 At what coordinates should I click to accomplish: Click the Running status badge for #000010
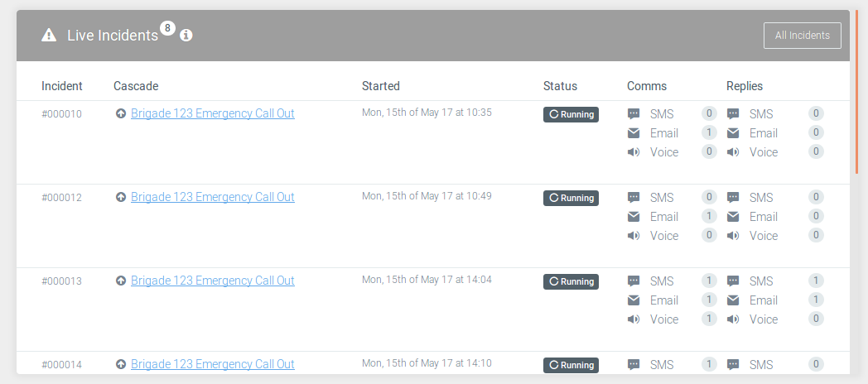click(571, 114)
